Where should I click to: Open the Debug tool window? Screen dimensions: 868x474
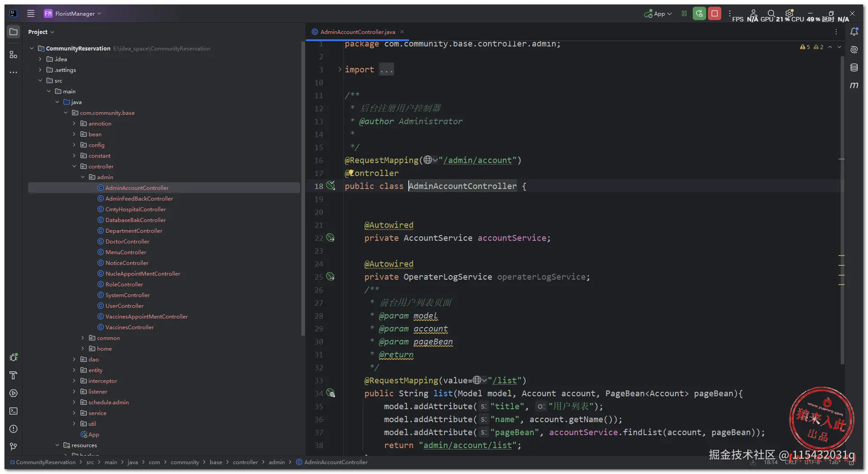pos(13,357)
